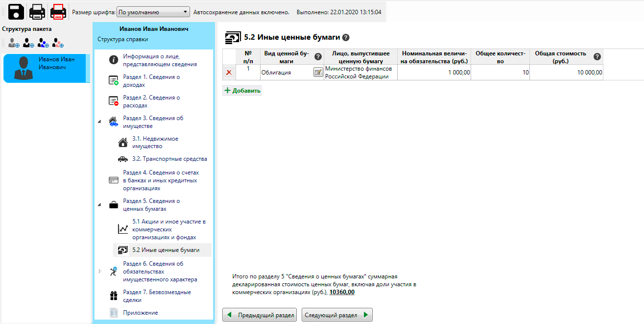Click the Общее количество column header
Image resolution: width=644 pixels, height=324 pixels.
pyautogui.click(x=501, y=57)
